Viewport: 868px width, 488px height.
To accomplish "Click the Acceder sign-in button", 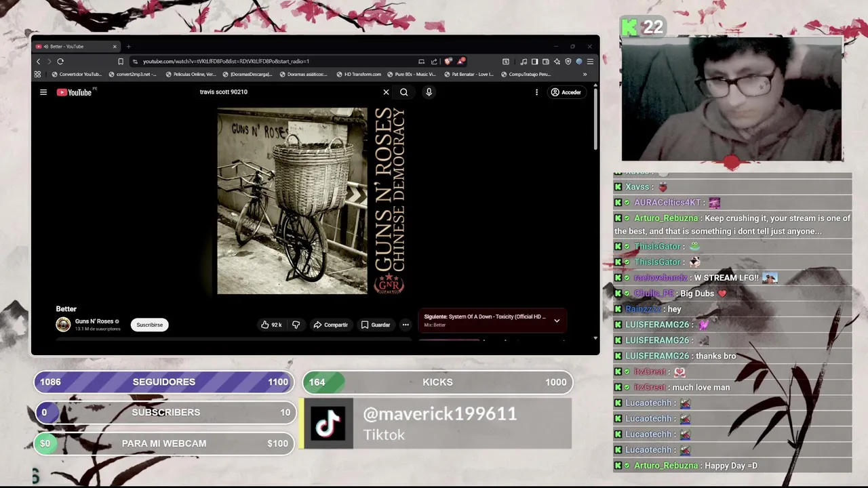I will tap(566, 92).
